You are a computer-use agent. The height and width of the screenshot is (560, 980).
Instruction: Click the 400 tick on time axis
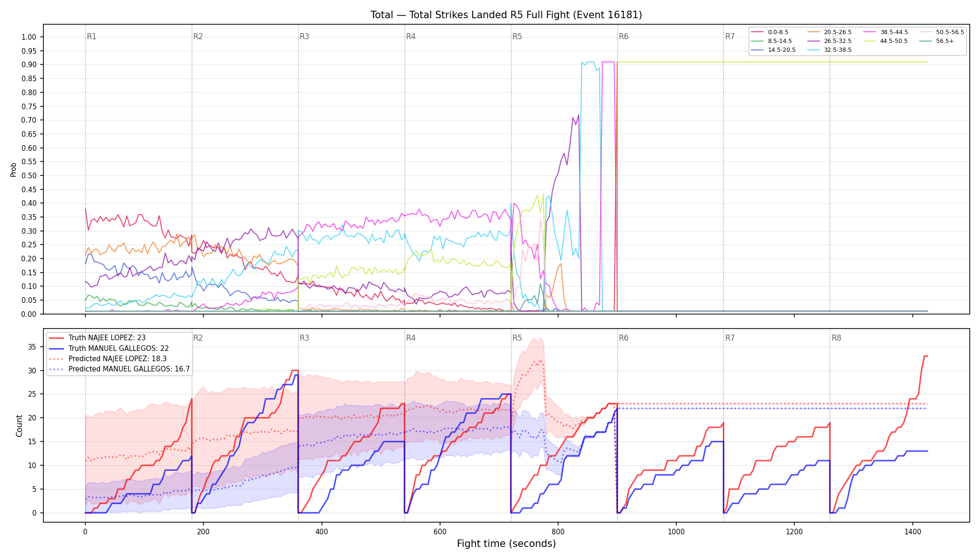[x=322, y=532]
